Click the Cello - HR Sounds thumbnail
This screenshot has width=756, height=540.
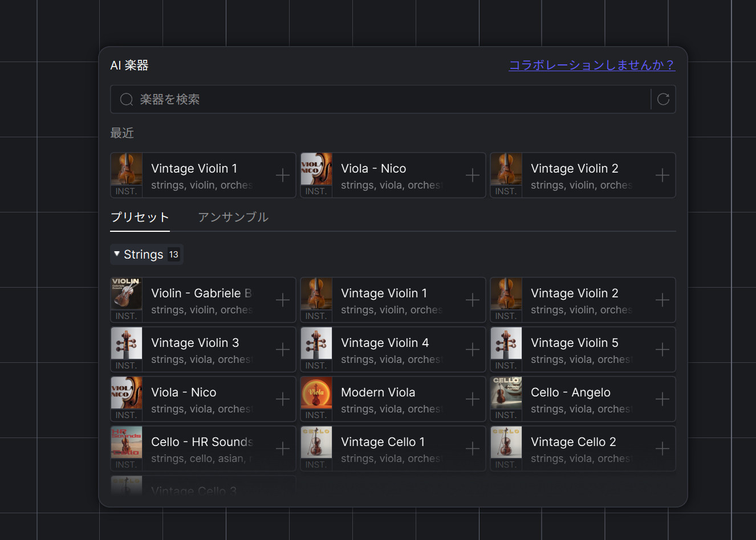point(127,443)
